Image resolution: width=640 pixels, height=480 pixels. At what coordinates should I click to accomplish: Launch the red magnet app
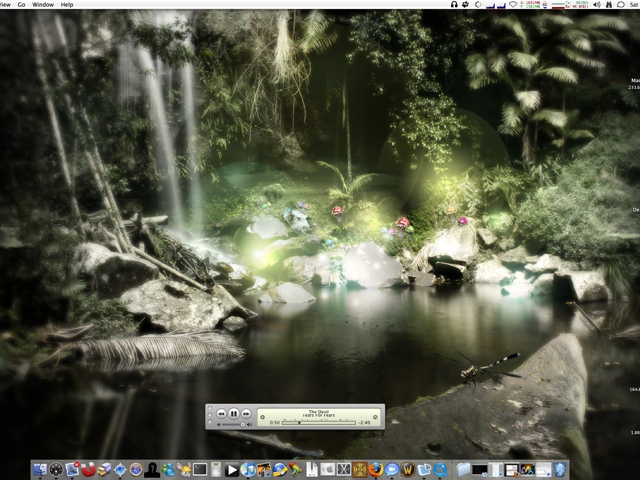point(88,470)
